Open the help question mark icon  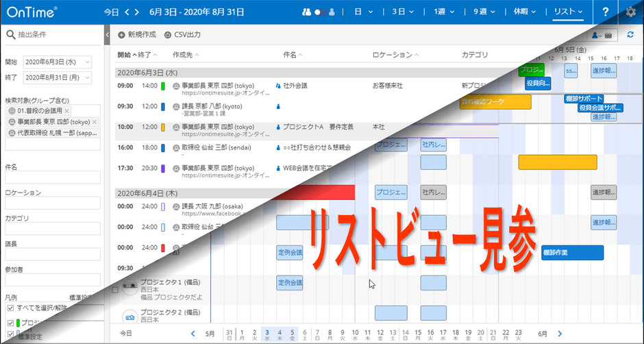pos(606,12)
